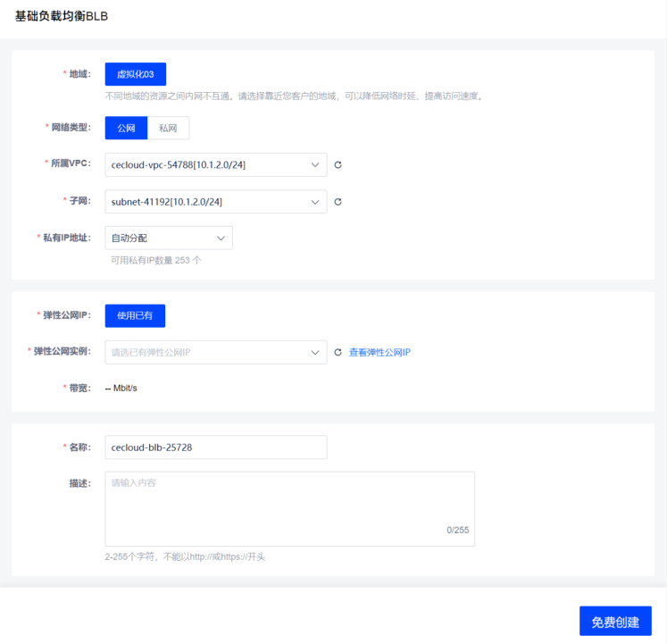This screenshot has height=644, width=667.
Task: Switch network type to 私网
Action: pos(168,128)
